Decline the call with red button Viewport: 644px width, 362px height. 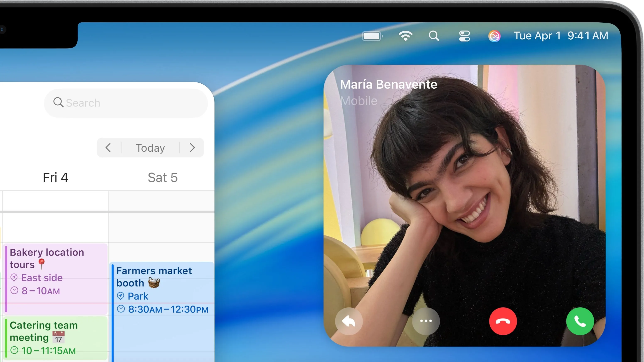pyautogui.click(x=503, y=321)
